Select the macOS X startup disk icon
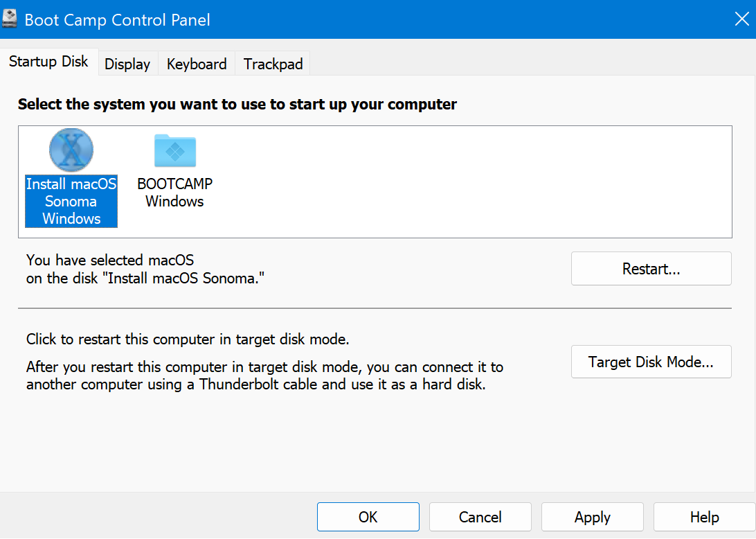This screenshot has width=756, height=539. 71,150
